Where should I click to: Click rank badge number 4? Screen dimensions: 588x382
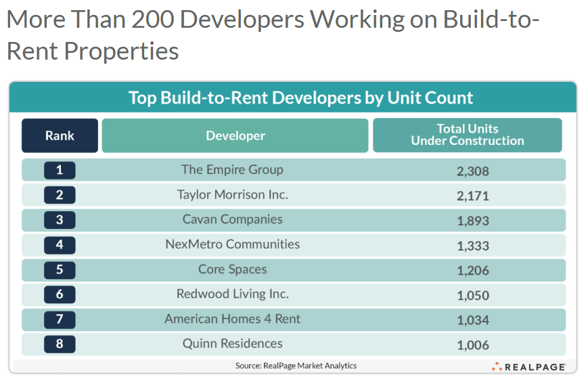tap(60, 245)
